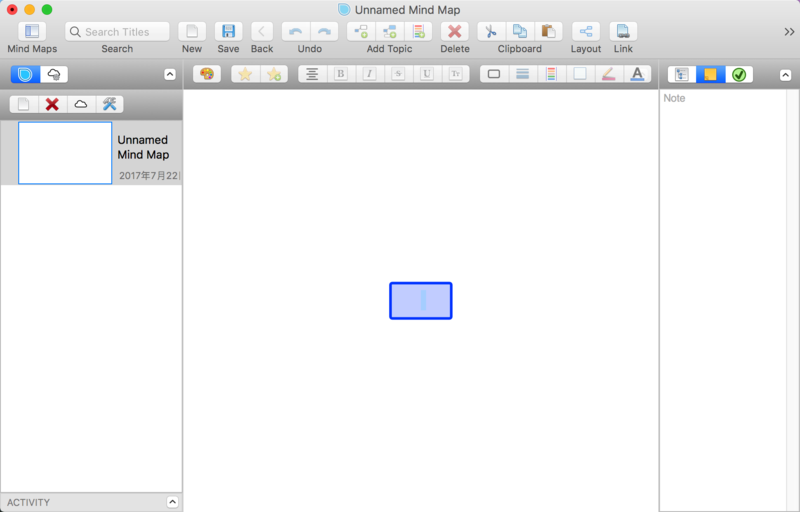800x512 pixels.
Task: Click the Save floppy disk icon
Action: (228, 32)
